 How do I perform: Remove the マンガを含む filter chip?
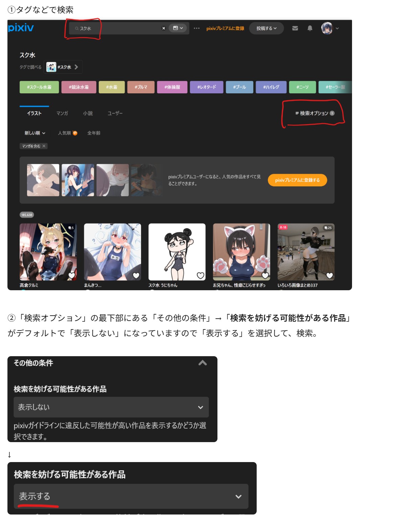point(44,146)
